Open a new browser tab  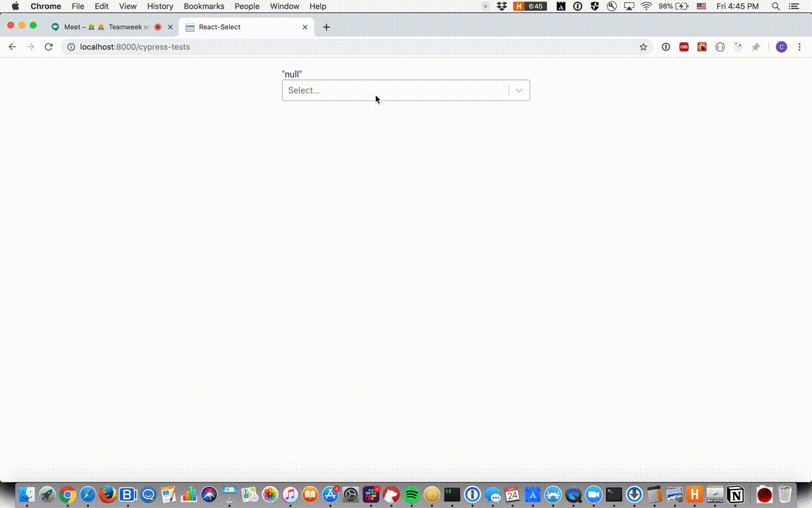coord(326,27)
